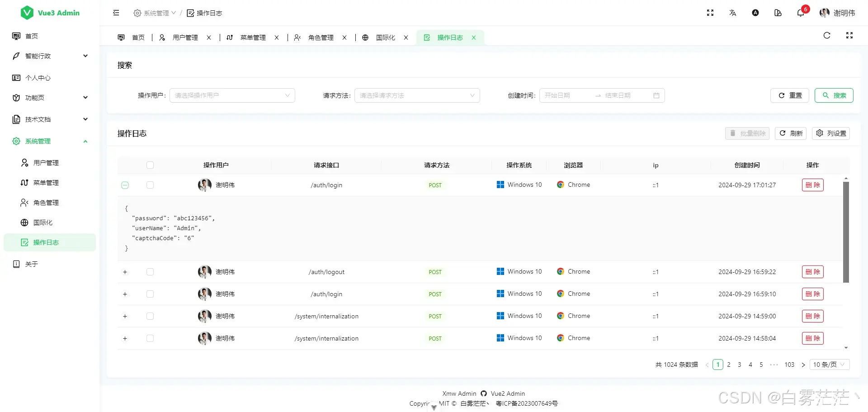Select 操作日志 in the sidebar
868x412 pixels.
tap(50, 242)
